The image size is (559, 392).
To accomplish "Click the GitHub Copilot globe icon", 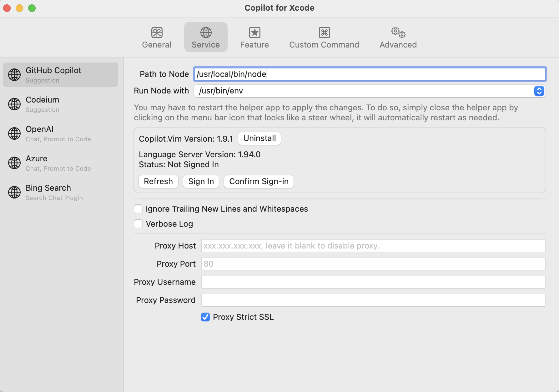I will (x=14, y=75).
